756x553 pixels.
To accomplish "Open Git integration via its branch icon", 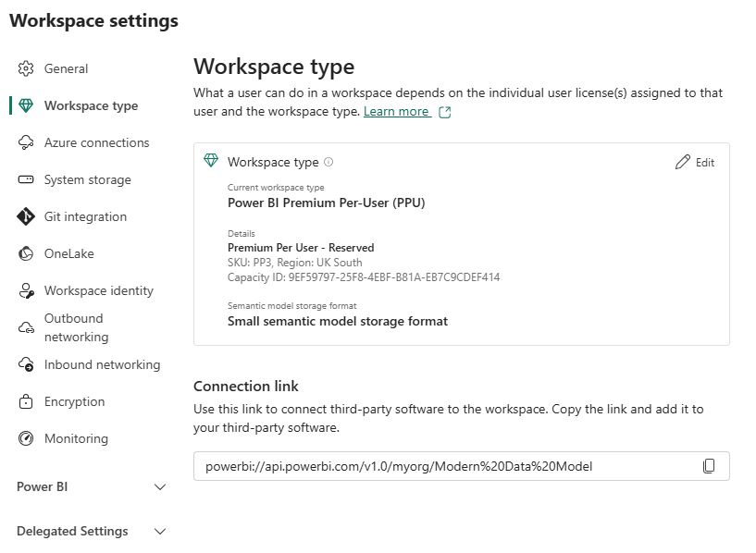I will [27, 216].
